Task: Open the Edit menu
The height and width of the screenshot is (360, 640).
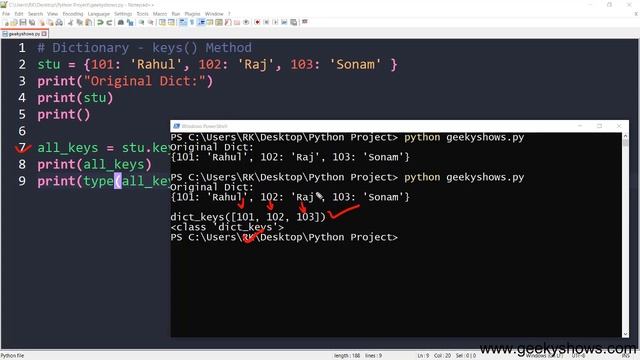Action: pyautogui.click(x=19, y=14)
